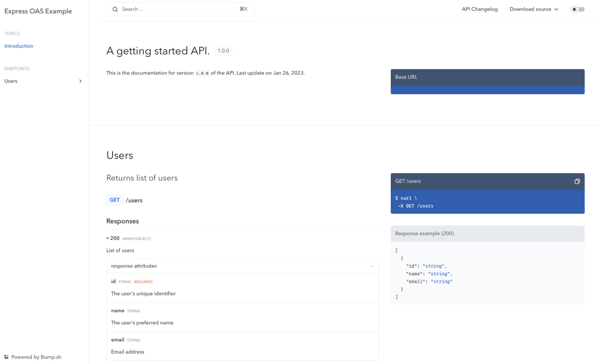
Task: Click the version 1.0.0 badge
Action: [223, 51]
